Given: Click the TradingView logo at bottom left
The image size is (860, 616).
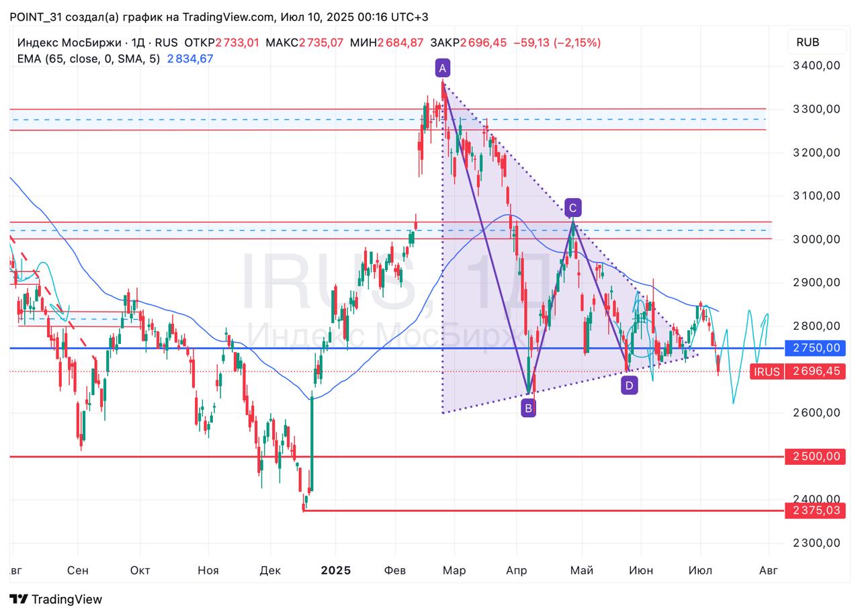Looking at the screenshot, I should tap(56, 599).
